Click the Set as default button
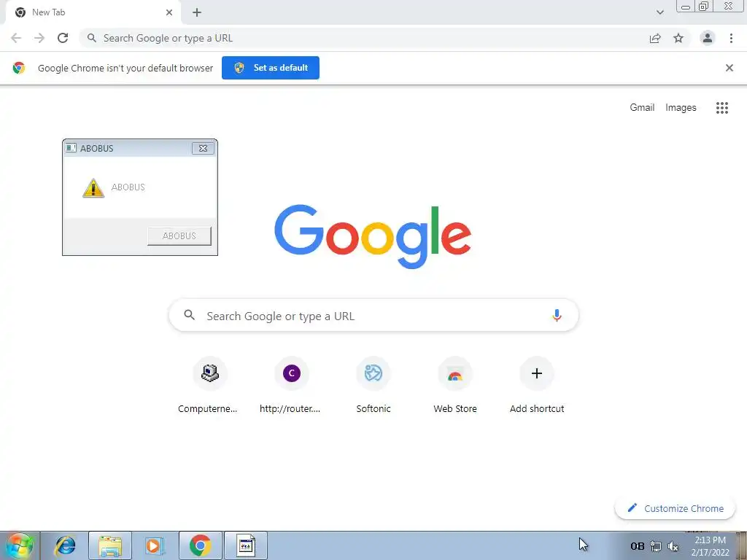The image size is (747, 560). point(271,68)
